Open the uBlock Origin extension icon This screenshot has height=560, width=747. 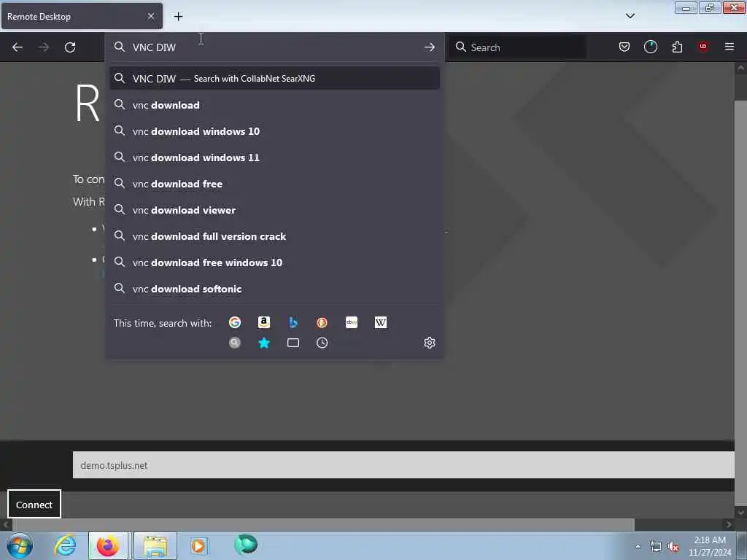(703, 47)
